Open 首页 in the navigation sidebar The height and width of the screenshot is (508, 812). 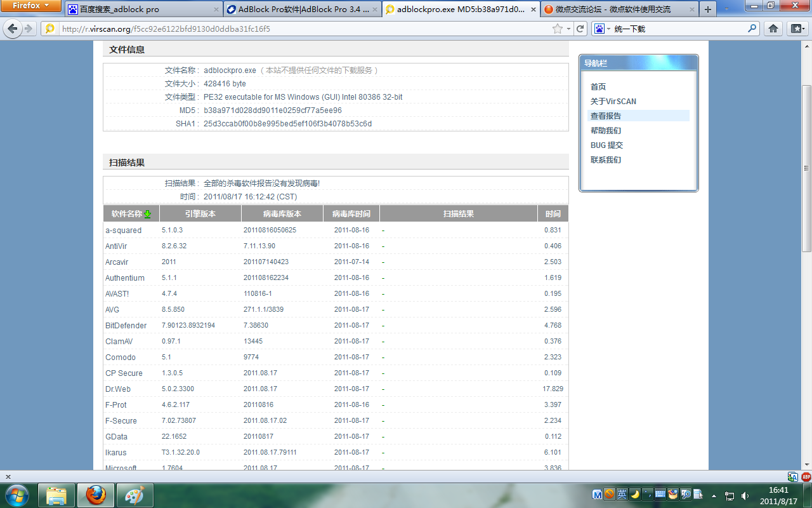[x=598, y=87]
